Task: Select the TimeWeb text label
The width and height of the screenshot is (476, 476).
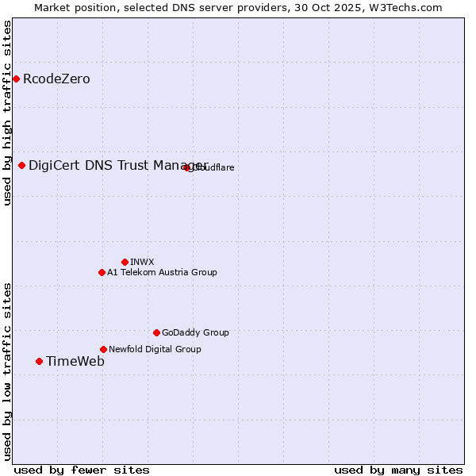Action: pos(75,361)
